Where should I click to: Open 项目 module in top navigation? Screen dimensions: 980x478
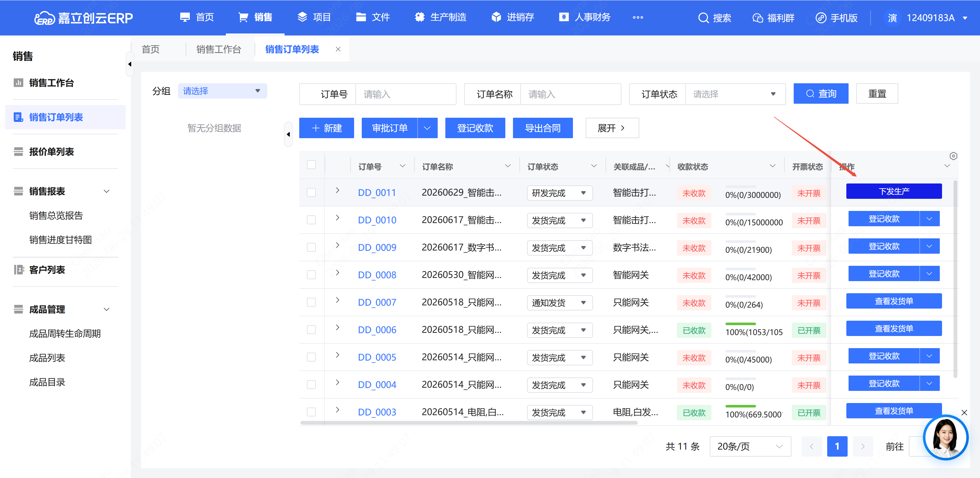pos(314,18)
